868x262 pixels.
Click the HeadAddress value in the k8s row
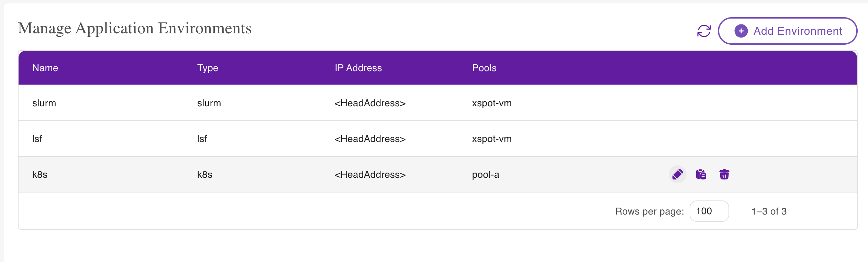click(x=370, y=175)
